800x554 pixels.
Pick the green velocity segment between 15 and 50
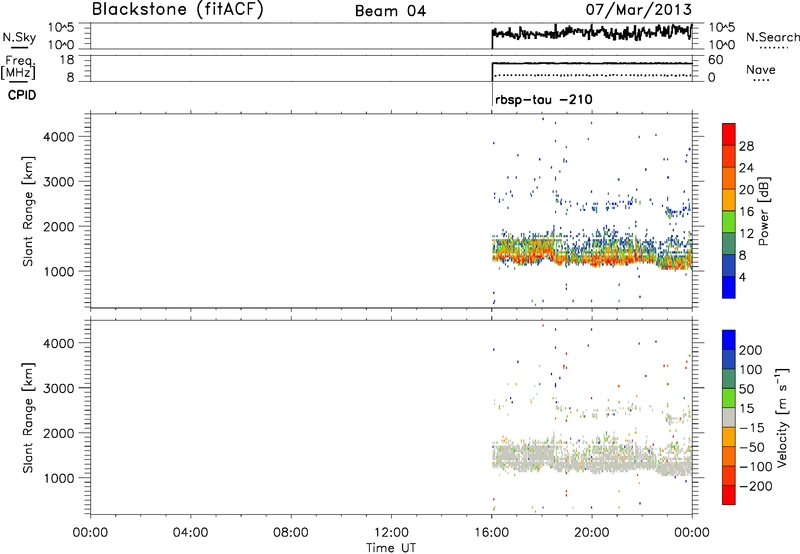[x=729, y=398]
